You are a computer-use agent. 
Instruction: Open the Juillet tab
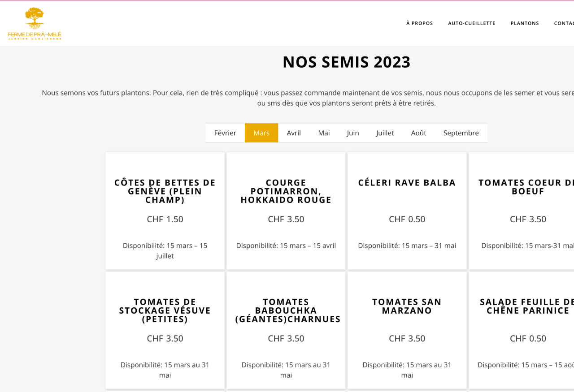[x=385, y=133]
